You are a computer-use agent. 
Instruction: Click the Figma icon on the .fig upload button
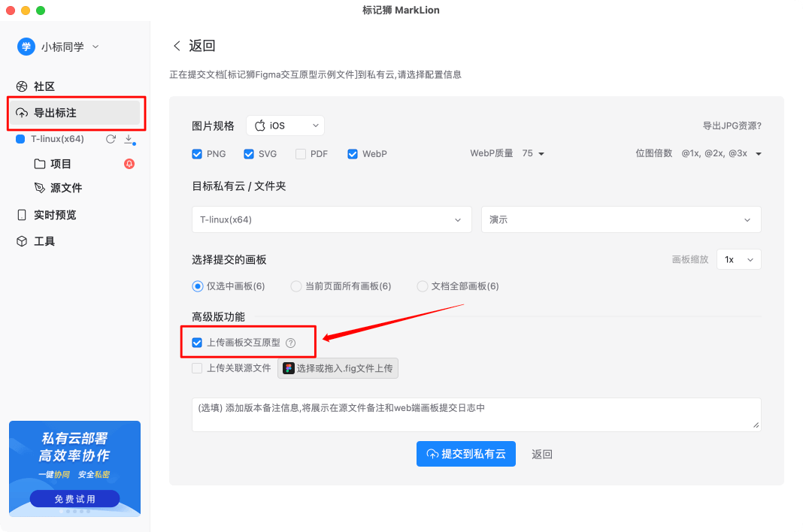click(288, 368)
